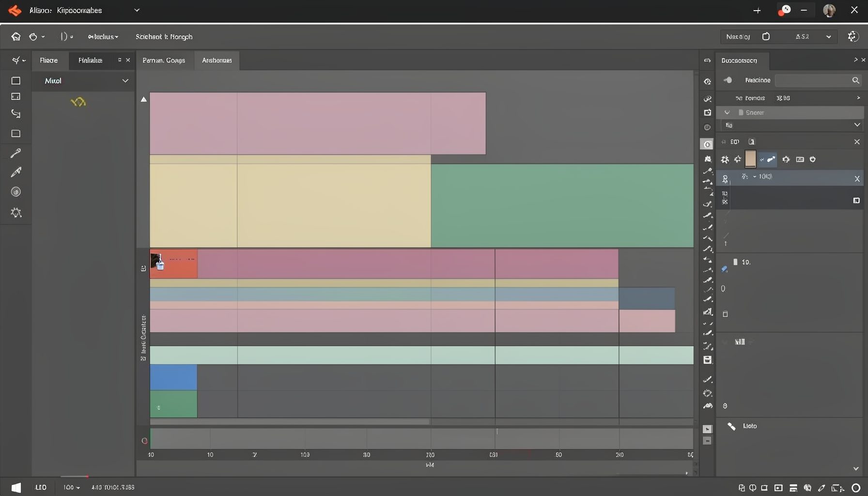Expand the Sherer row chevron

[x=727, y=112]
